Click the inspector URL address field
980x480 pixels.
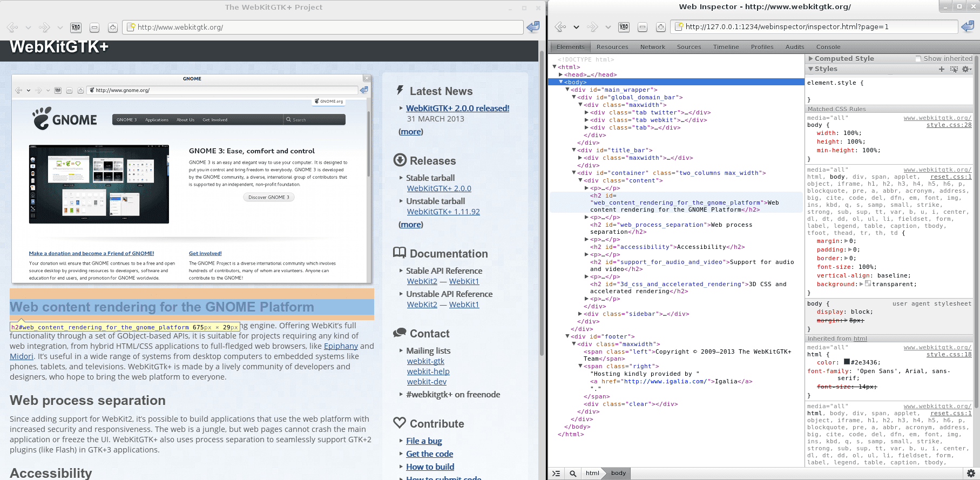(x=814, y=26)
